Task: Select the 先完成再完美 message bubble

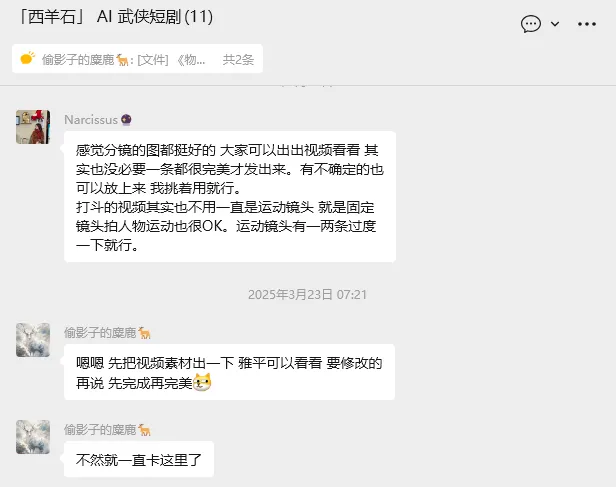Action: coord(229,372)
